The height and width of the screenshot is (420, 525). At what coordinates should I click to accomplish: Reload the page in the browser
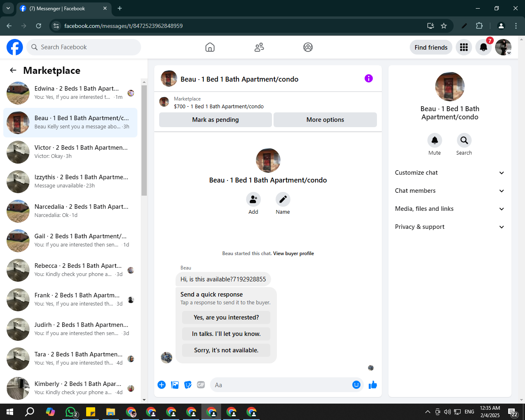point(39,26)
